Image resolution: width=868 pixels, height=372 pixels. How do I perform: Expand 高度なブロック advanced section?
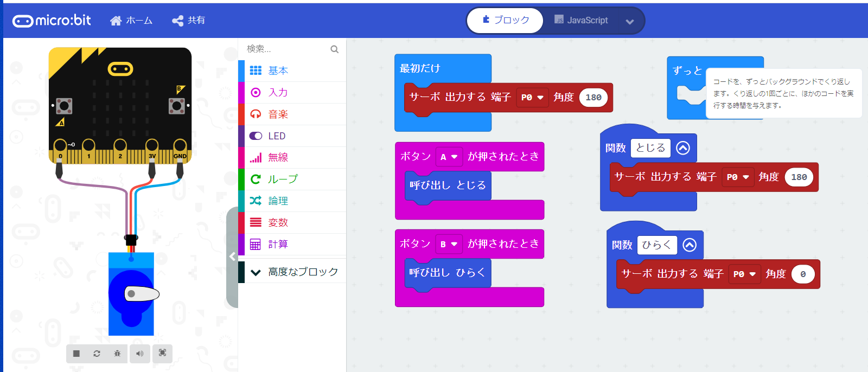point(292,272)
